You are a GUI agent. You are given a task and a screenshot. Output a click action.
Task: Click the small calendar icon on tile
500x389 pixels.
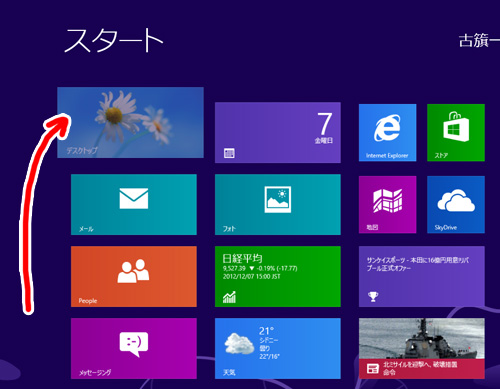point(229,153)
